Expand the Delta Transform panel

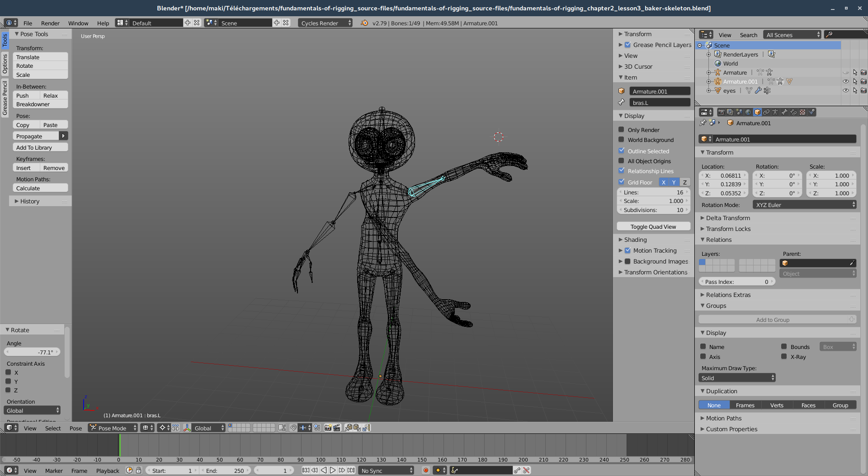(728, 218)
